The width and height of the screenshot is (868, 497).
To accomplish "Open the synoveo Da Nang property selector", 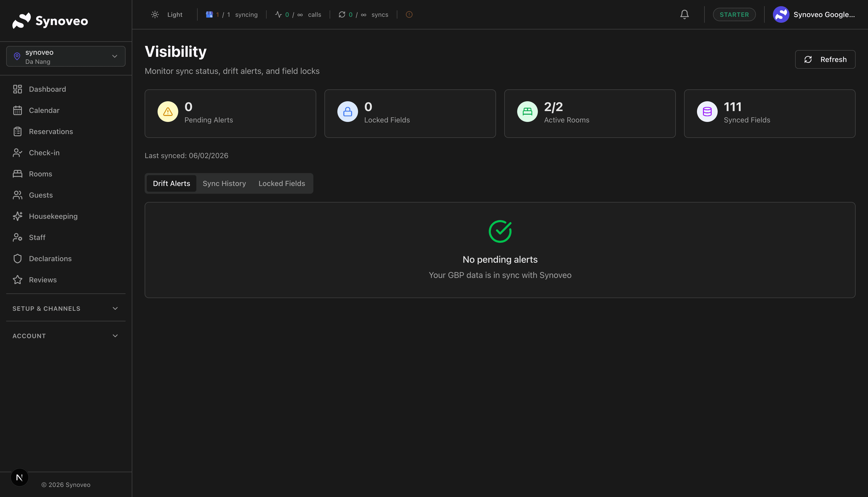I will tap(66, 56).
